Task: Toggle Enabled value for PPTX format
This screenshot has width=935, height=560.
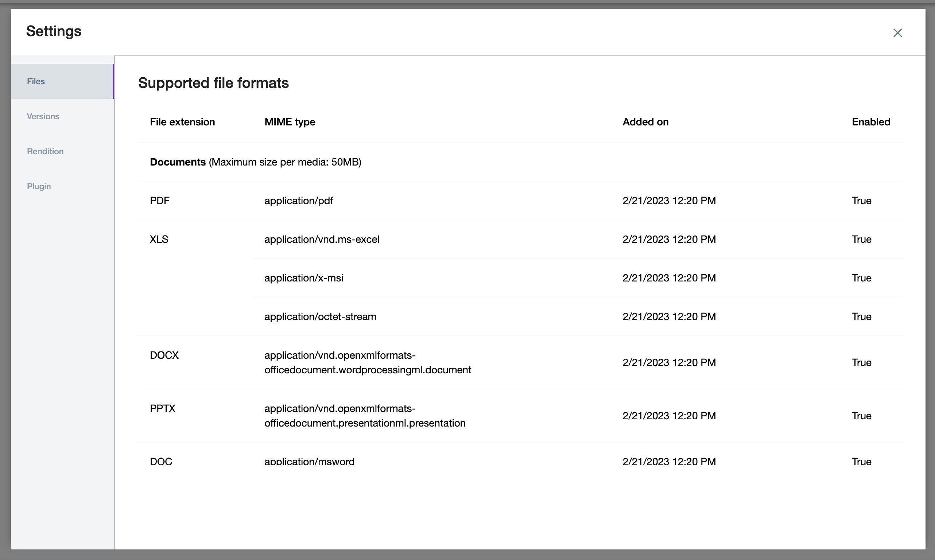Action: (861, 416)
